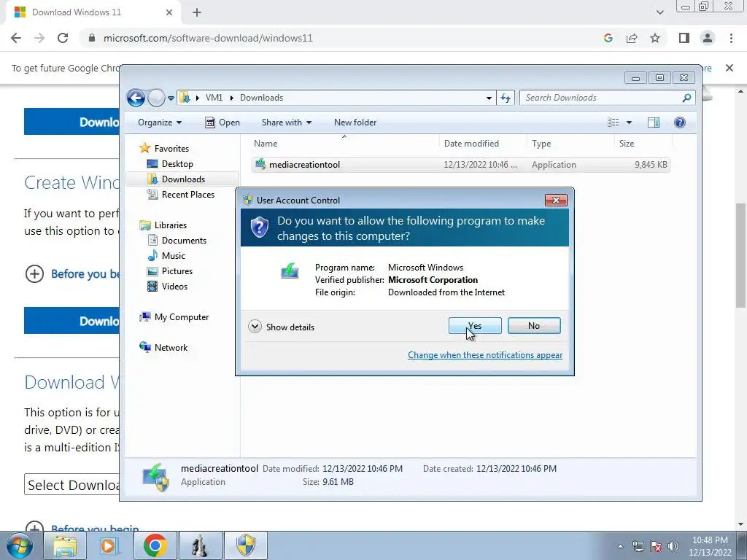Reload the Chrome page
The width and height of the screenshot is (747, 560).
tap(63, 38)
